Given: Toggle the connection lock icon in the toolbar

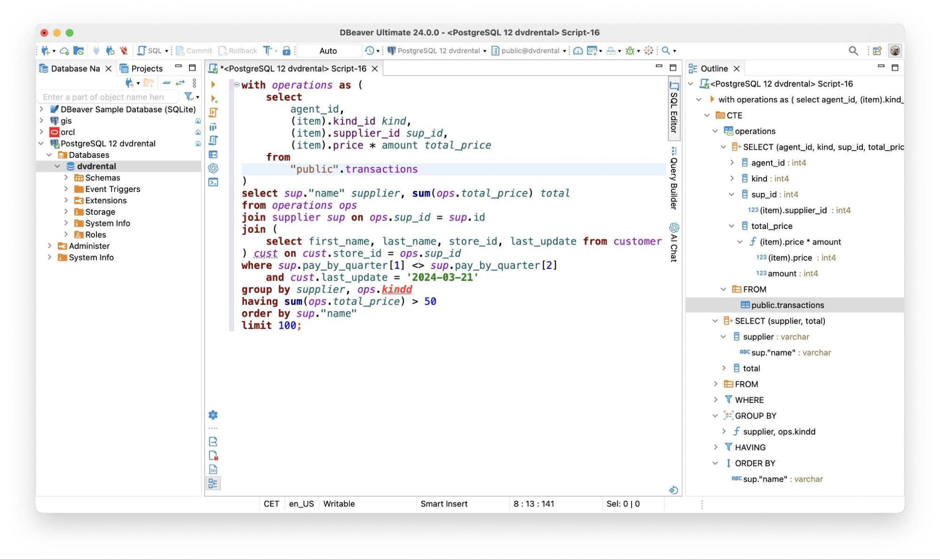Looking at the screenshot, I should [x=287, y=50].
